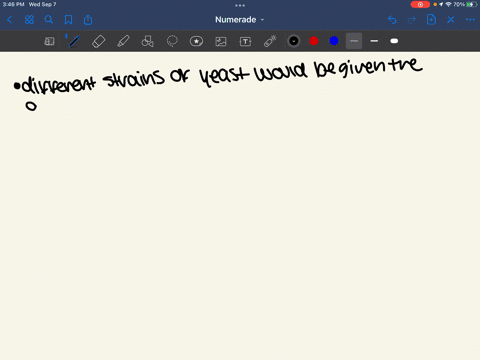Viewport: 480px width, 360px height.
Task: Select the Eraser tool
Action: (98, 41)
